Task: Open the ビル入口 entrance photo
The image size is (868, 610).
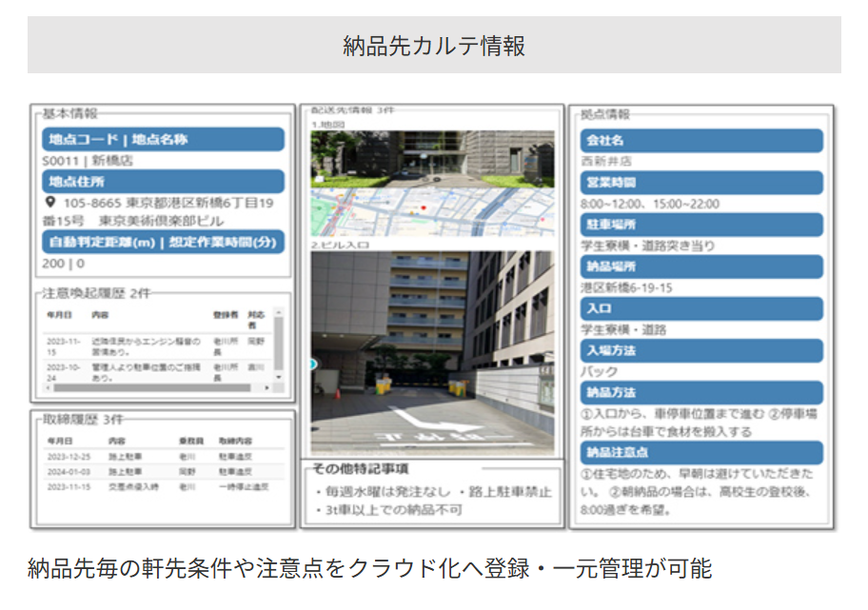Action: pos(432,352)
